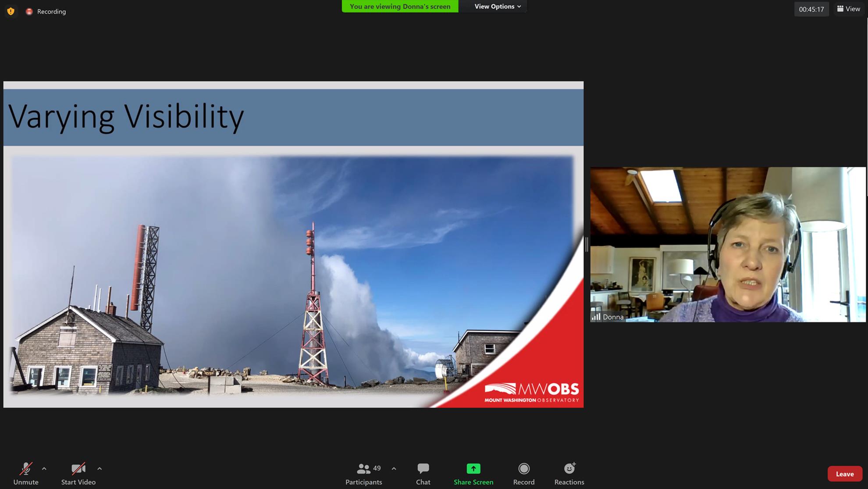Click the red Recording indicator
Screen dimensions: 868x489
pos(46,11)
